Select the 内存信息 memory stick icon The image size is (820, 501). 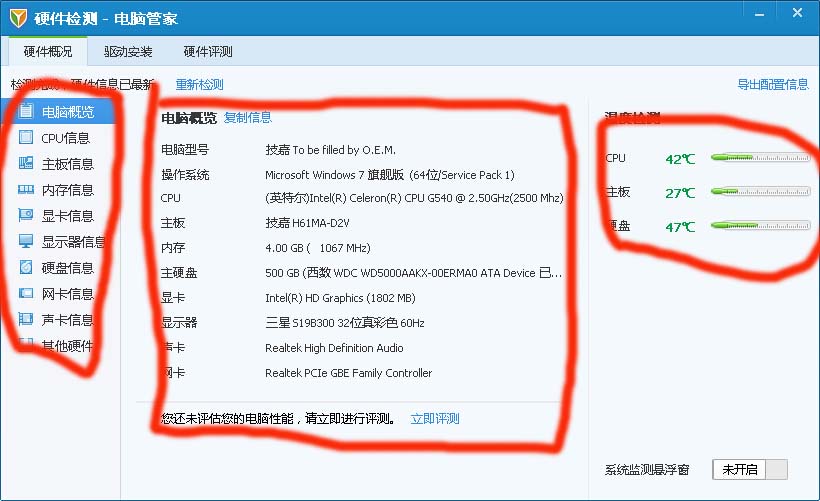click(27, 190)
